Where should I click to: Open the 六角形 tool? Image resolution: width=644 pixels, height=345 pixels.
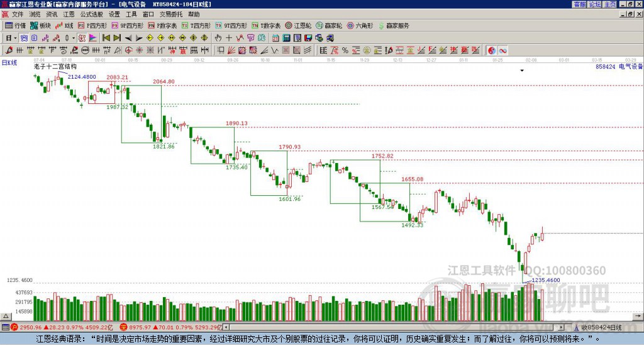tap(360, 25)
